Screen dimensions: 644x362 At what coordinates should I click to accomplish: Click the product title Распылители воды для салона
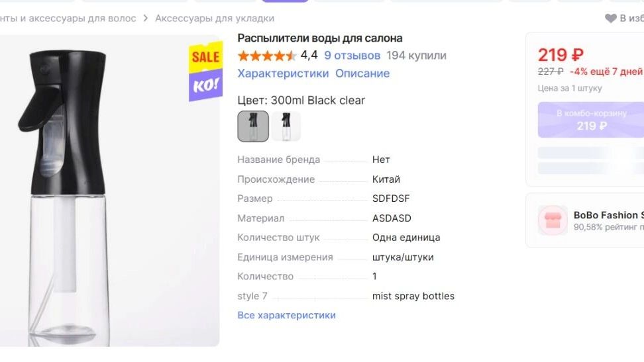tap(319, 38)
